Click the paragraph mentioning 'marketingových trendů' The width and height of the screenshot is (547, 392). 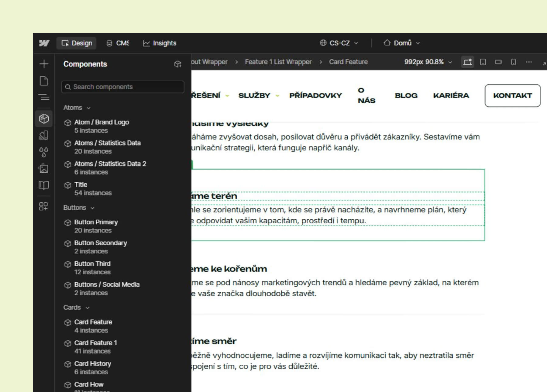coord(335,288)
